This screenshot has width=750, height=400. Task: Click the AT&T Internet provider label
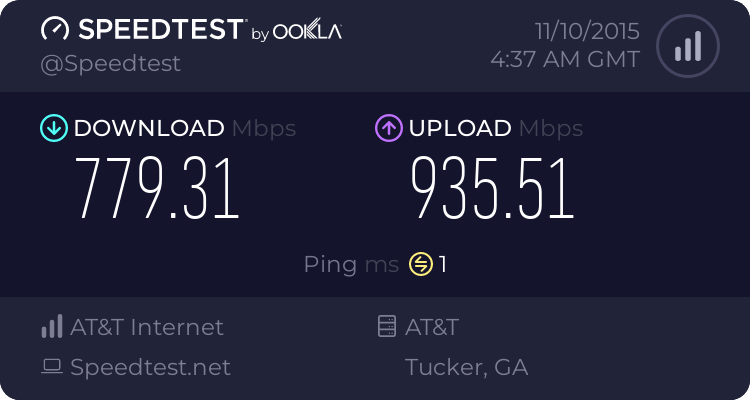click(147, 327)
